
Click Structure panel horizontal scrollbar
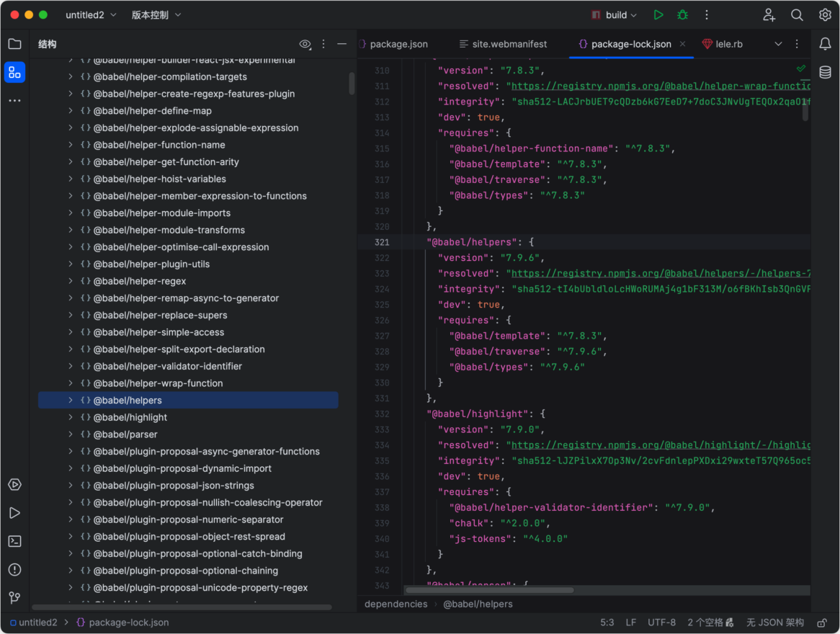coord(182,607)
